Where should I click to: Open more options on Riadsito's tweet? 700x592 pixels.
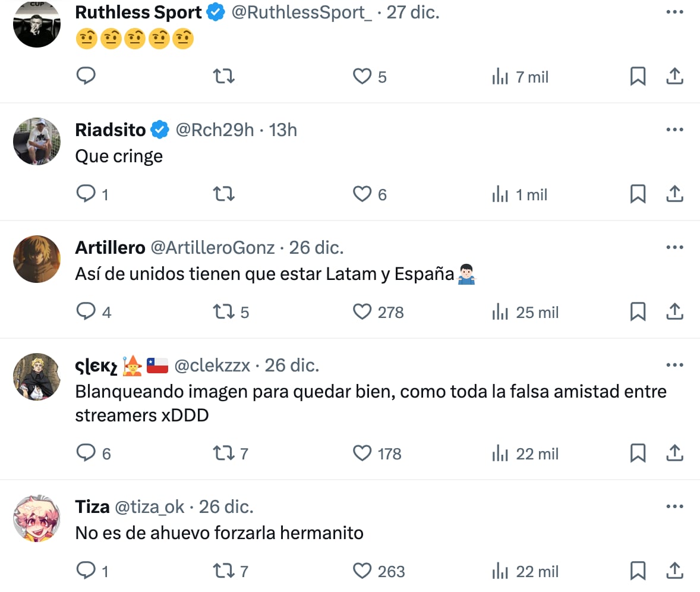(x=675, y=130)
